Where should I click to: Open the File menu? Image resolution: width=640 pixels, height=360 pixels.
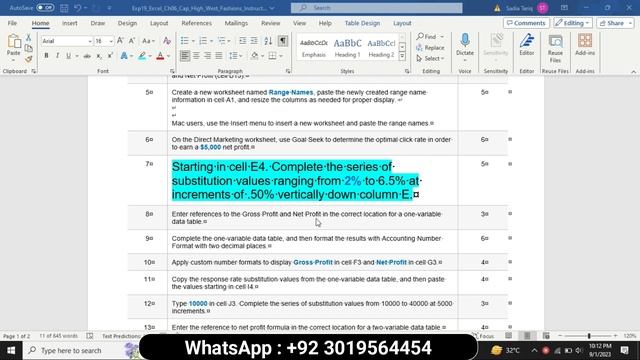[x=12, y=23]
